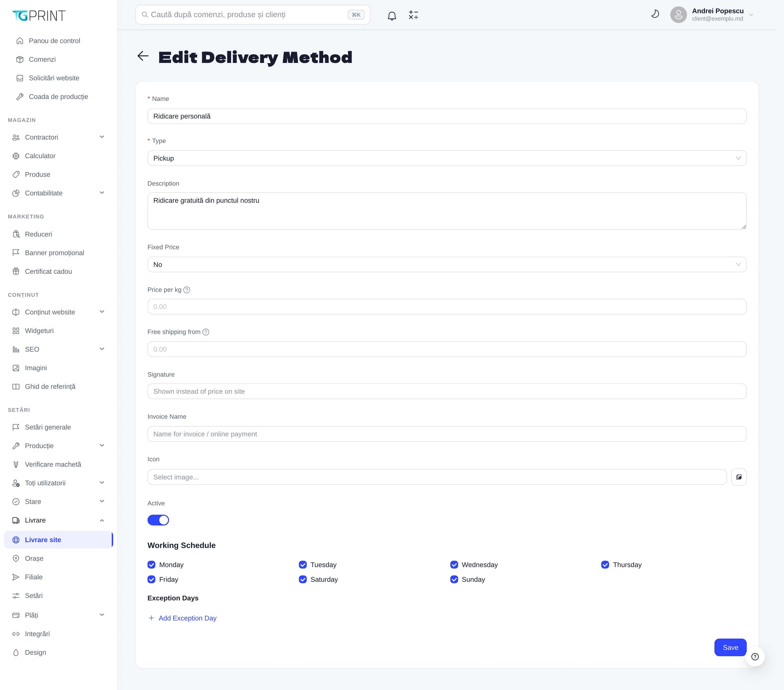Click the Widgeturi grid icon in the sidebar

(x=16, y=331)
